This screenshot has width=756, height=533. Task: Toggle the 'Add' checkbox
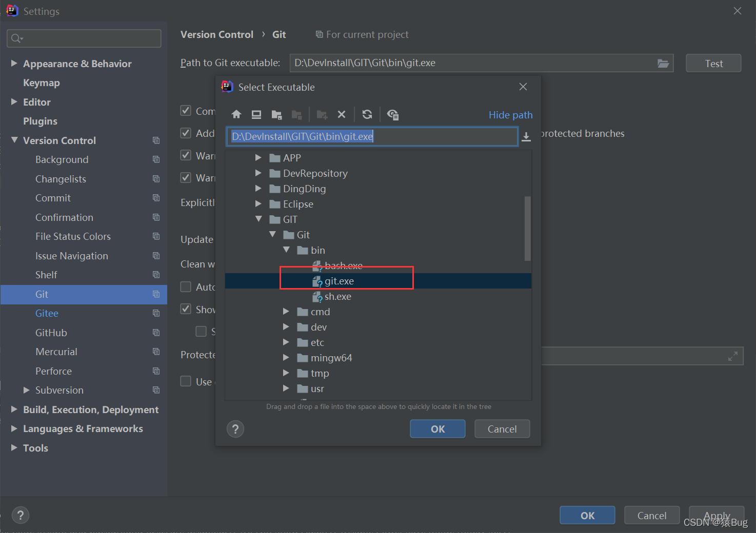point(186,133)
